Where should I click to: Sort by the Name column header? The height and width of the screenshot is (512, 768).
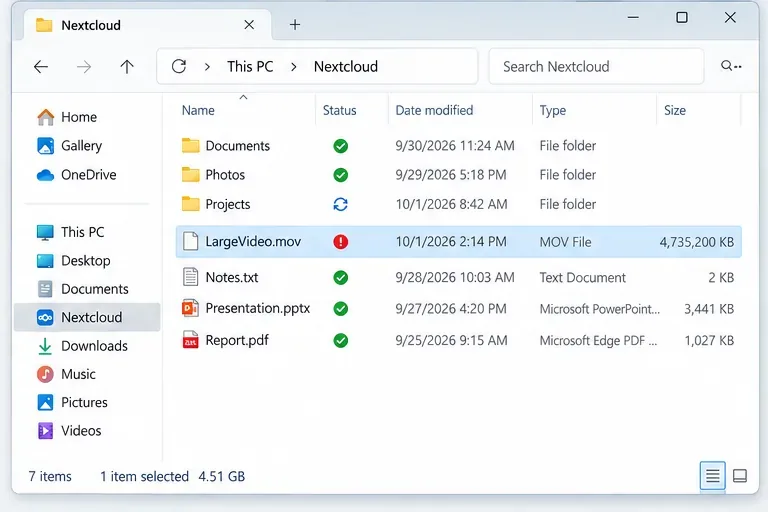[x=198, y=110]
